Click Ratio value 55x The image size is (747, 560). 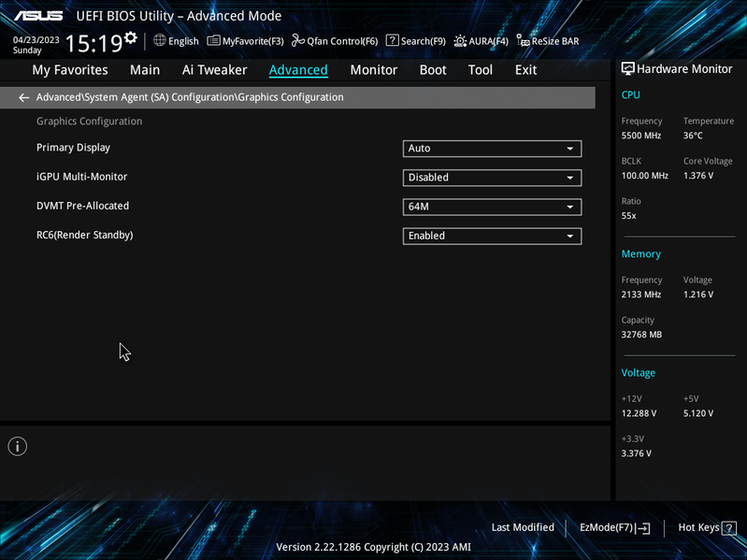(628, 216)
